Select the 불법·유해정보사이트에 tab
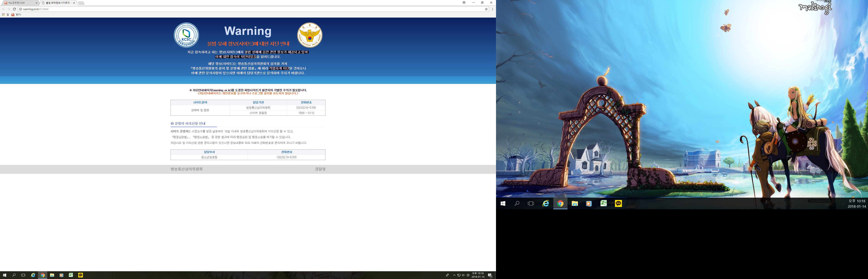The width and height of the screenshot is (868, 279). pyautogui.click(x=58, y=3)
